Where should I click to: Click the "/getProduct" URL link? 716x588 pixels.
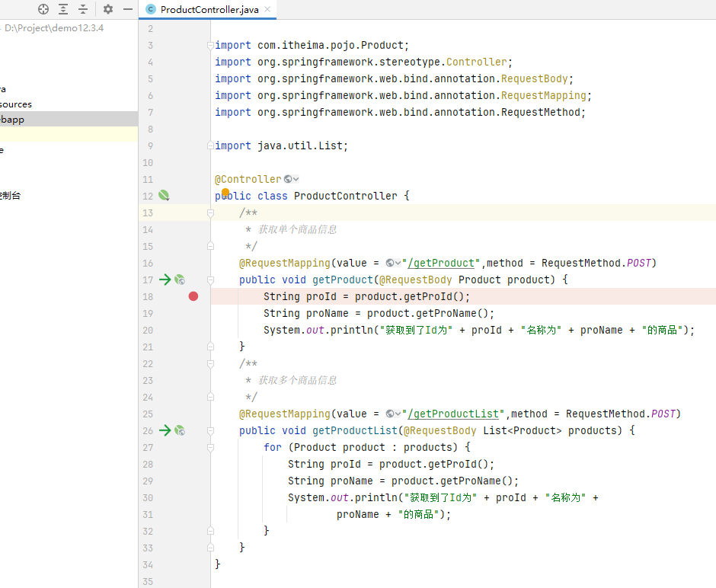442,263
